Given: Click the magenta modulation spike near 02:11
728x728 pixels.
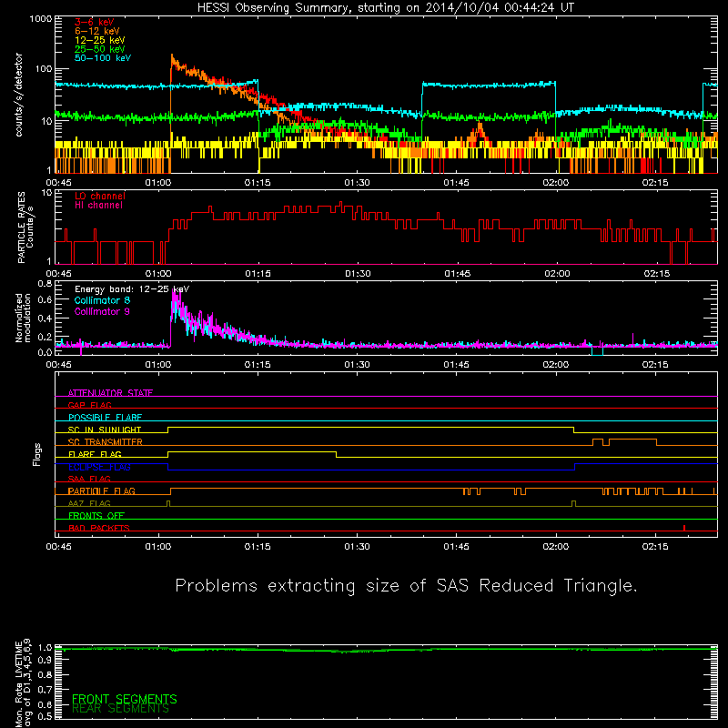Looking at the screenshot, I should click(x=632, y=339).
